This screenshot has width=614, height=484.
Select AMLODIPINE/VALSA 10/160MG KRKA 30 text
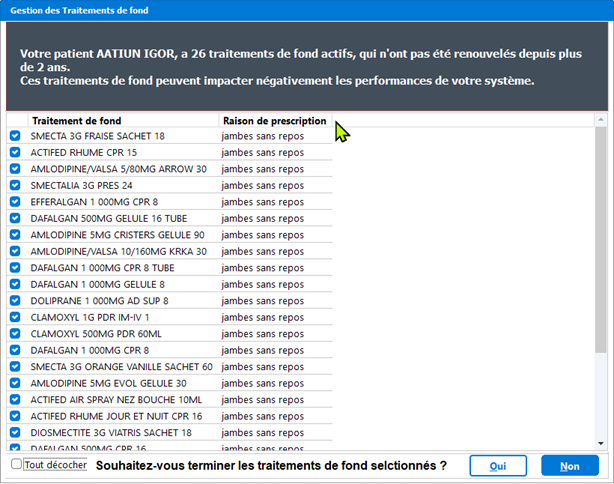coord(118,251)
